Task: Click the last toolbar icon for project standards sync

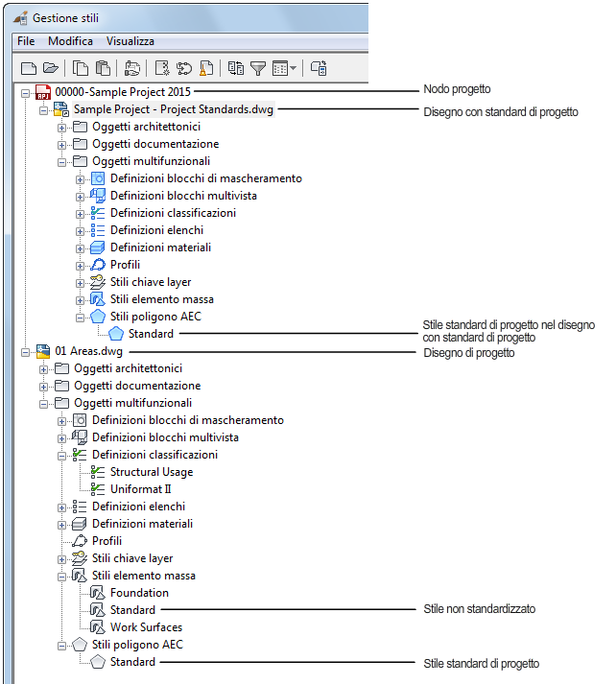Action: pos(319,68)
